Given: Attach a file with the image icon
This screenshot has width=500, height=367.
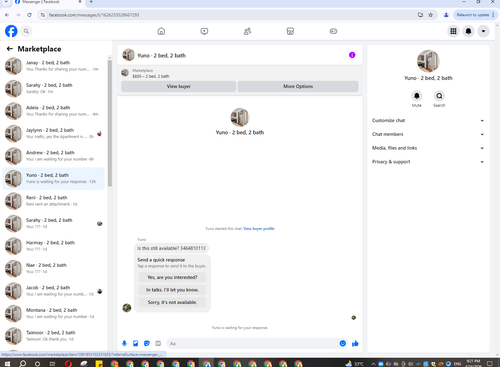Looking at the screenshot, I should (136, 343).
